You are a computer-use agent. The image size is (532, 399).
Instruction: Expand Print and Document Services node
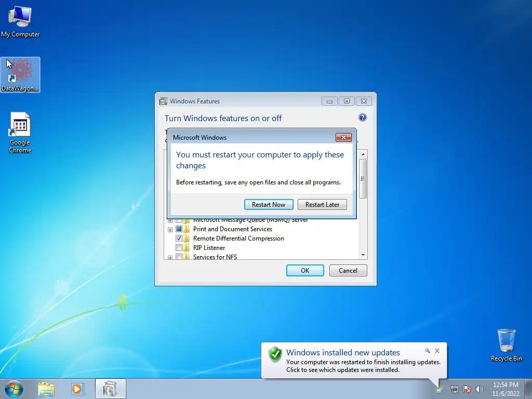(x=170, y=230)
